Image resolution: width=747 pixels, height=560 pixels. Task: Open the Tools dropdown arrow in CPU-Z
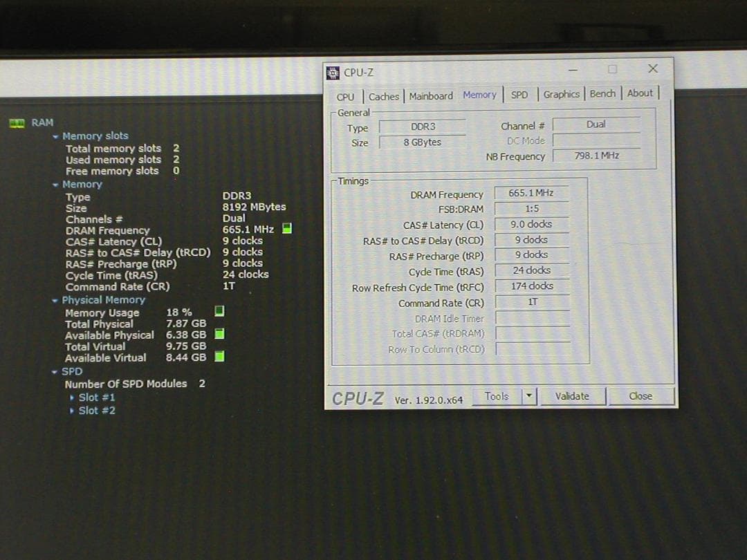coord(529,396)
